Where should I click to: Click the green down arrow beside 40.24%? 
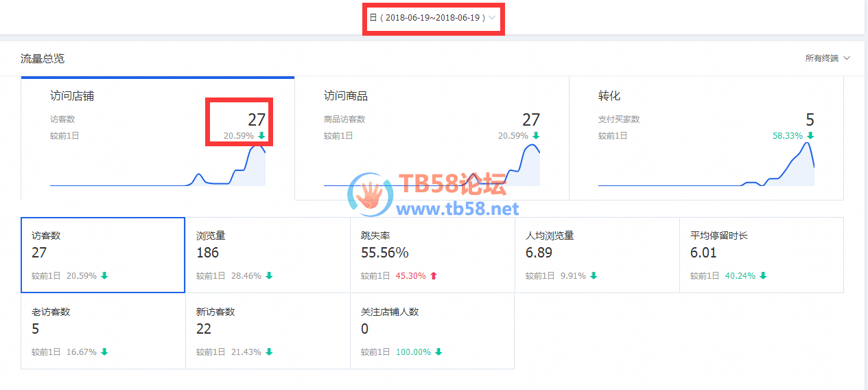763,276
